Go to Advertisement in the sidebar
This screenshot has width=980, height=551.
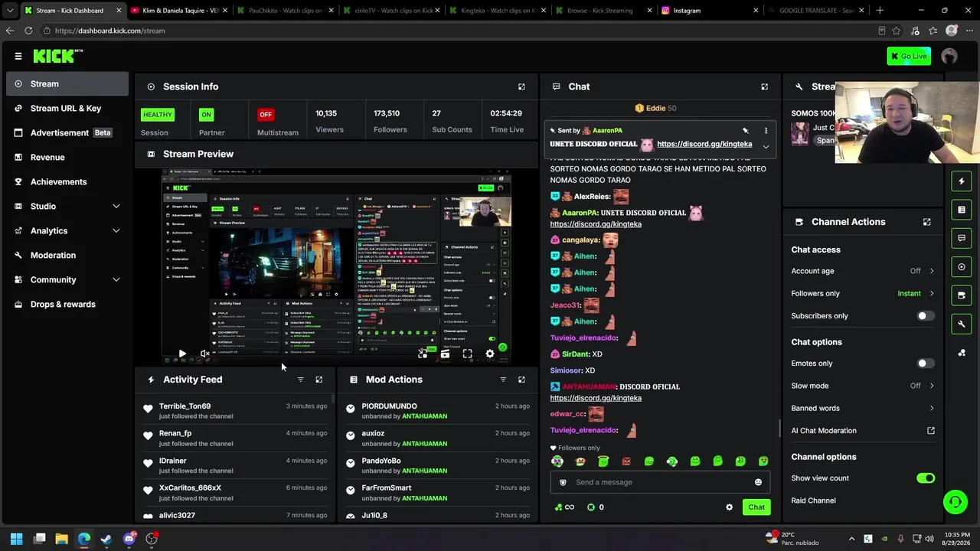[x=67, y=133]
